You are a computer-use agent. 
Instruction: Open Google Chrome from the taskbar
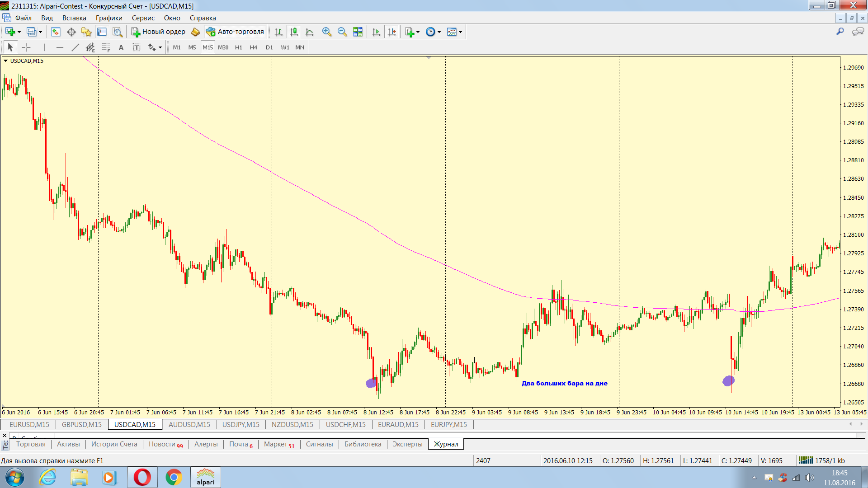coord(174,477)
